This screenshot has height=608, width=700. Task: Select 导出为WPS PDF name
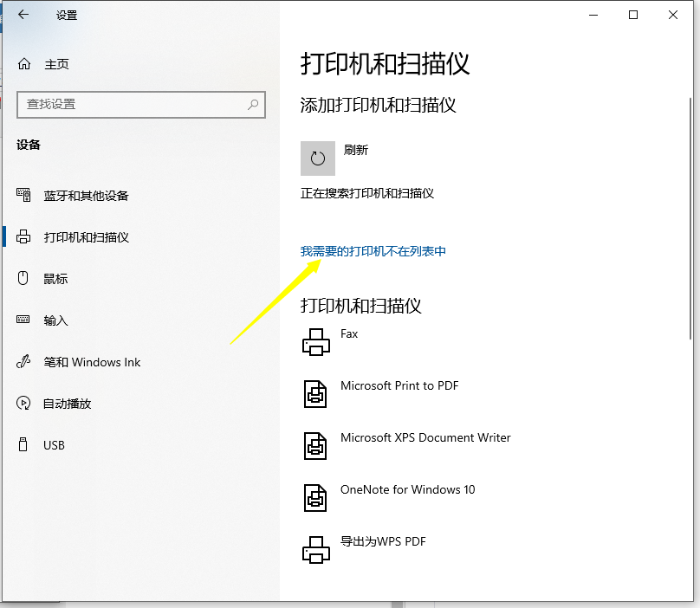pos(383,541)
